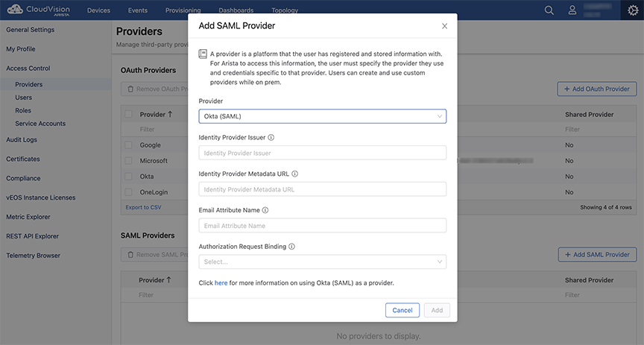Open the Authorization Request Binding dropdown
644x345 pixels.
click(323, 262)
